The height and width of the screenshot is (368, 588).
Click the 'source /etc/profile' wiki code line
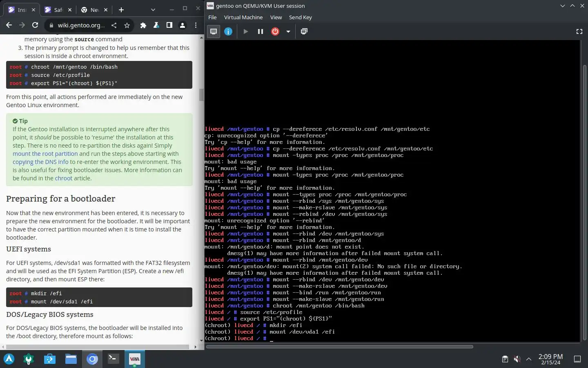tap(60, 75)
